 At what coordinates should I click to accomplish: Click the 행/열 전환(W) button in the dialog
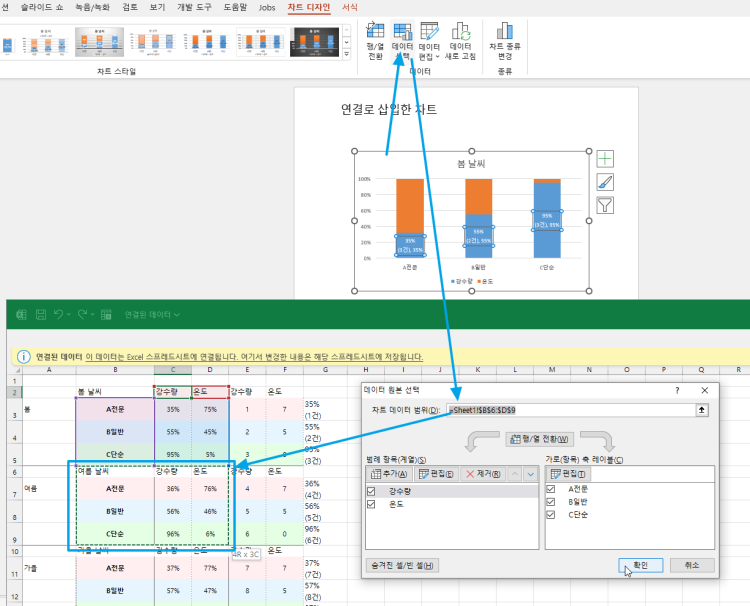[x=539, y=439]
